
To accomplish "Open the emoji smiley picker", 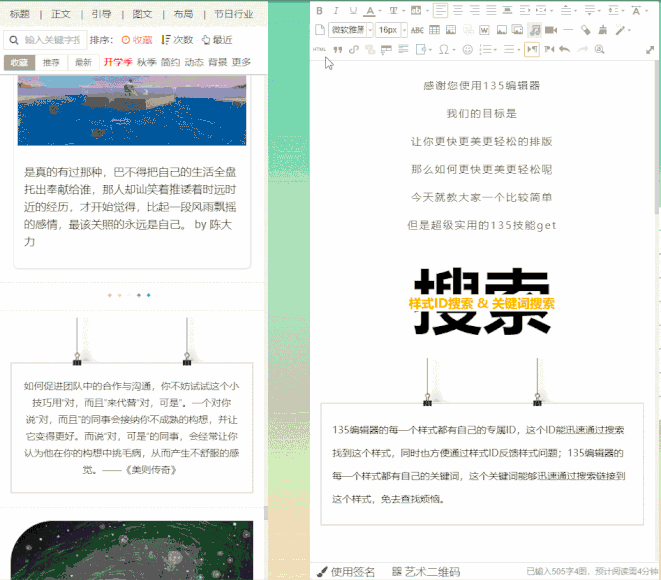I will pos(467,49).
